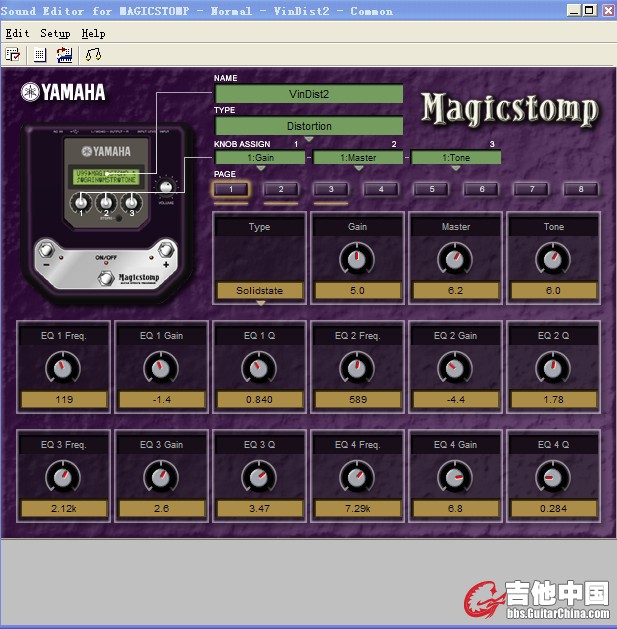Click the first toolbar icon with checkmark
This screenshot has height=629, width=617.
point(13,55)
